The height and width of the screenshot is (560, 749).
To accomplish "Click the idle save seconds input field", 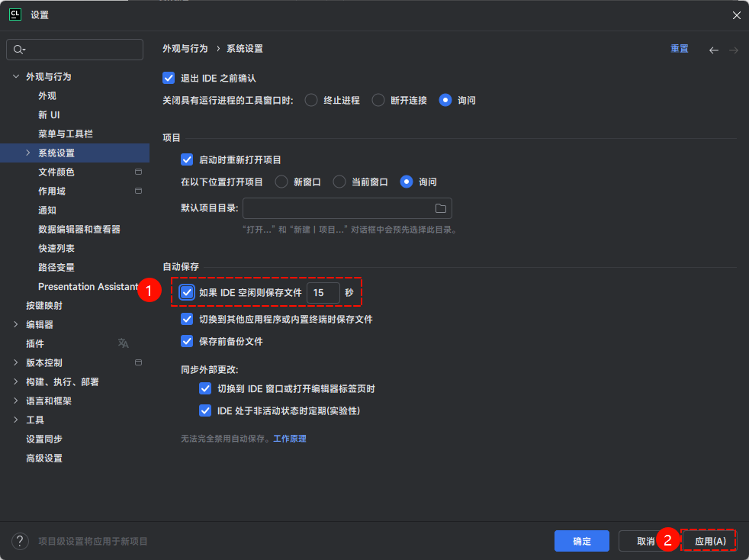I will tap(323, 292).
